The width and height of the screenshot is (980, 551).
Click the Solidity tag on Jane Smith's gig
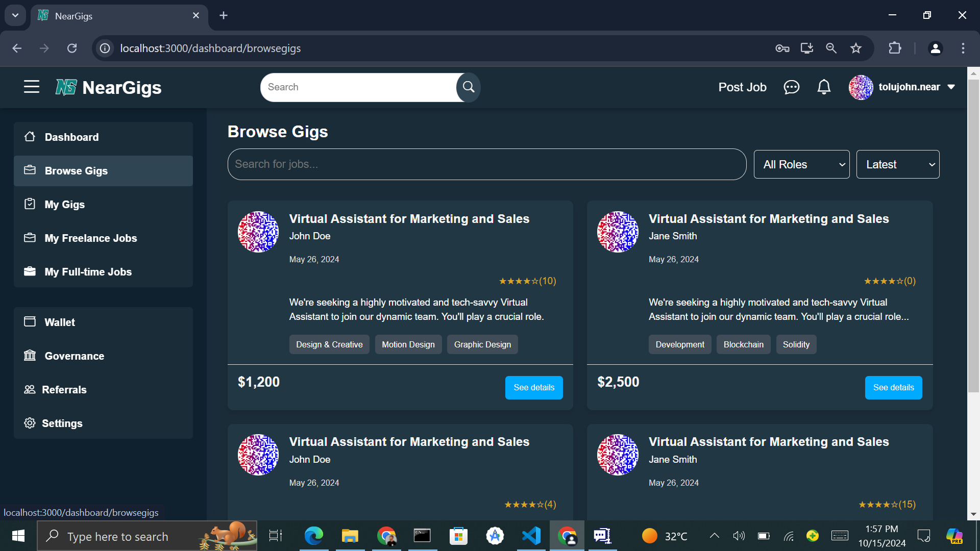pos(796,345)
